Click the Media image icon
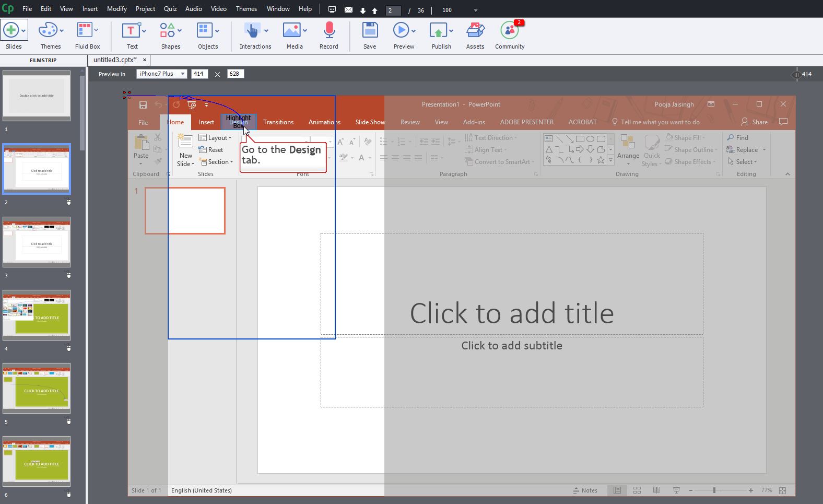Screen dimensions: 823x504 (x=291, y=30)
